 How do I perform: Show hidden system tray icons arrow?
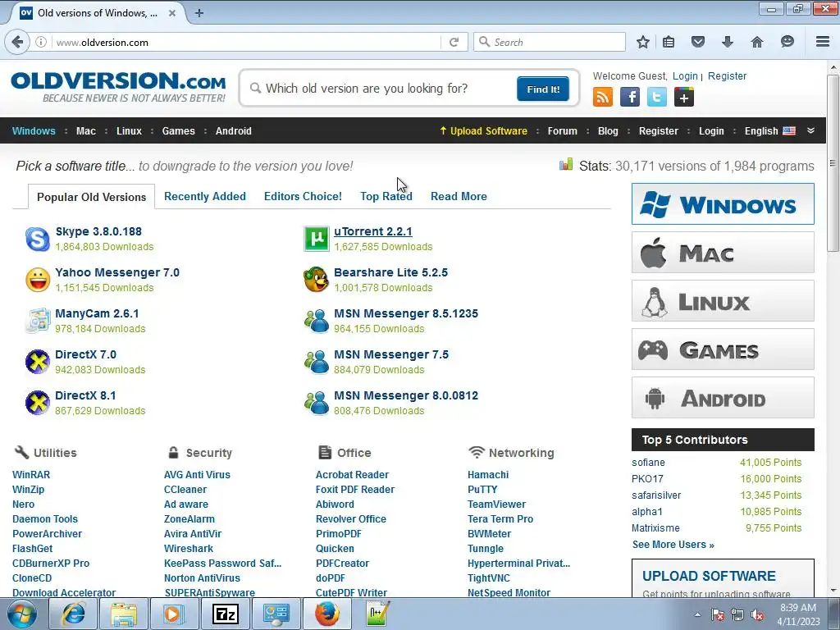pos(697,614)
